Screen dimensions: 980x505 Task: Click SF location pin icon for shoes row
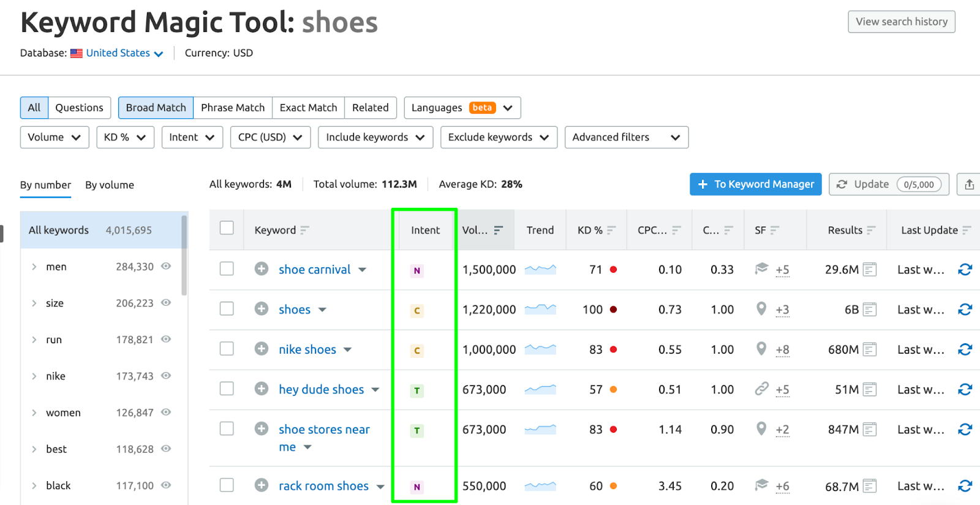click(x=761, y=308)
